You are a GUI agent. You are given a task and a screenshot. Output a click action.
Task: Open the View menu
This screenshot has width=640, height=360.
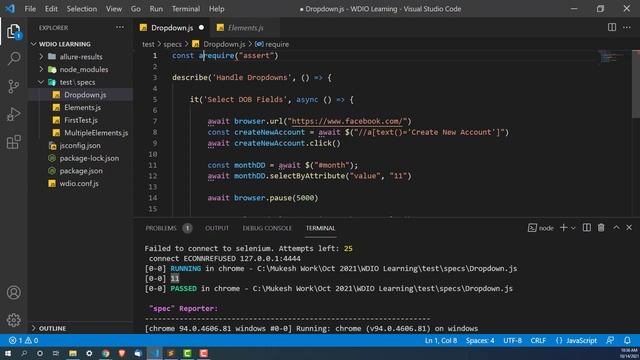114,9
